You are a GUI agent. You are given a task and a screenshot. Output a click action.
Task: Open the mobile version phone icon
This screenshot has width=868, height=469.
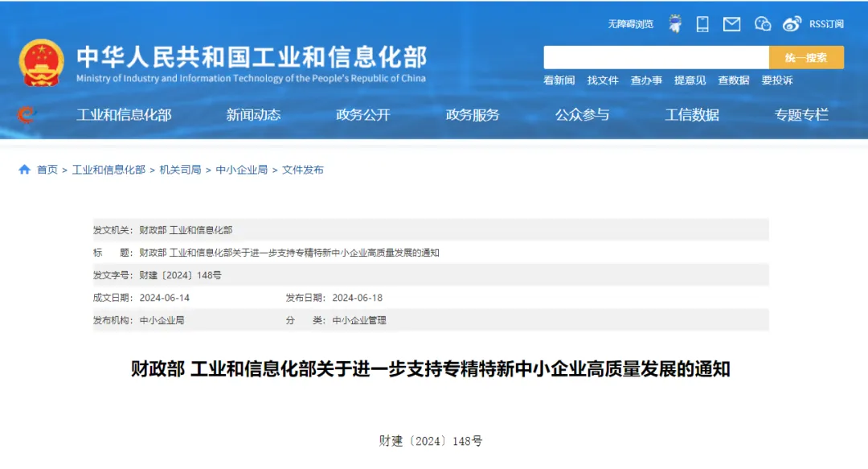tap(702, 24)
